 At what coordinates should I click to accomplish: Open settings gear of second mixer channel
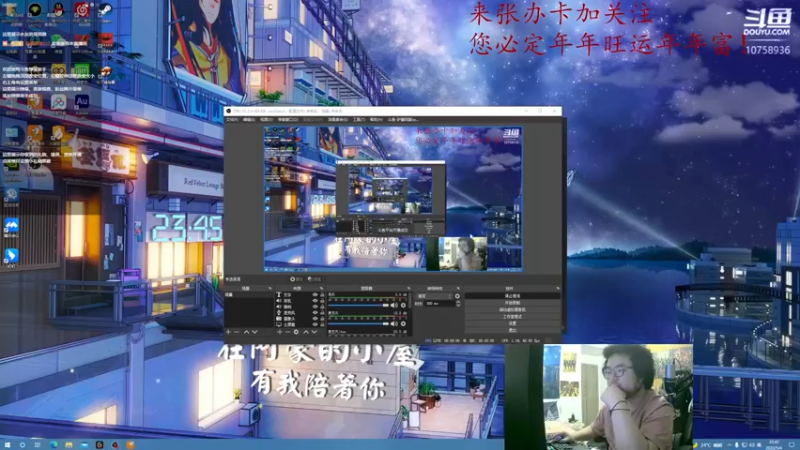403,323
